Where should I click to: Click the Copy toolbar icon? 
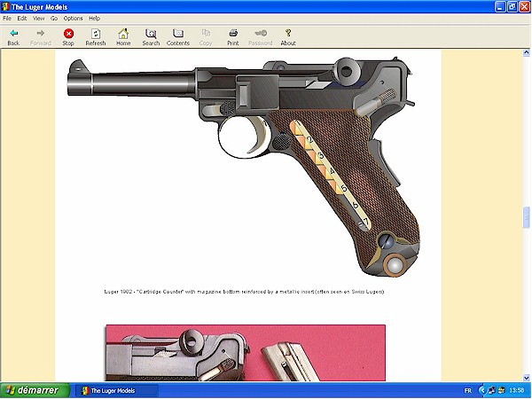206,37
